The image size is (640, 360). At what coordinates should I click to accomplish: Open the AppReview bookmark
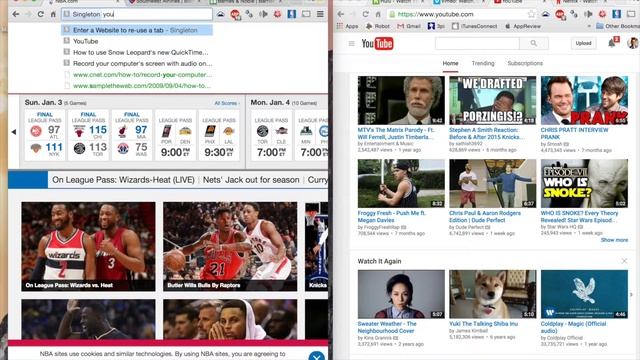pos(523,26)
